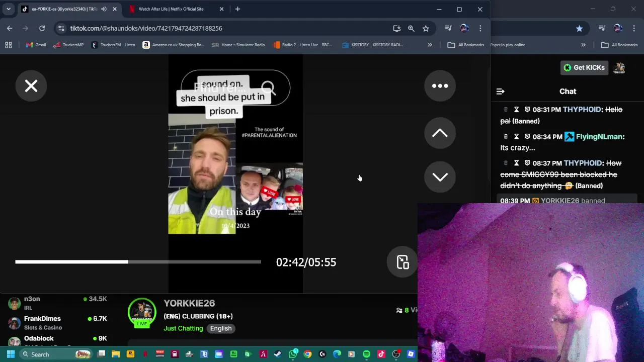Open the Chrome three-dot menu
644x362 pixels.
(x=480, y=28)
